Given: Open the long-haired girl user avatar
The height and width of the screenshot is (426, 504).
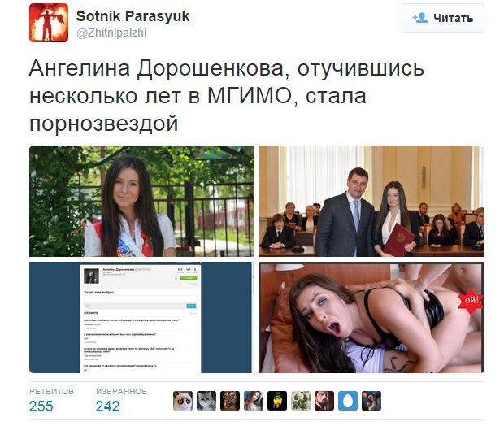Looking at the screenshot, I should (x=254, y=401).
